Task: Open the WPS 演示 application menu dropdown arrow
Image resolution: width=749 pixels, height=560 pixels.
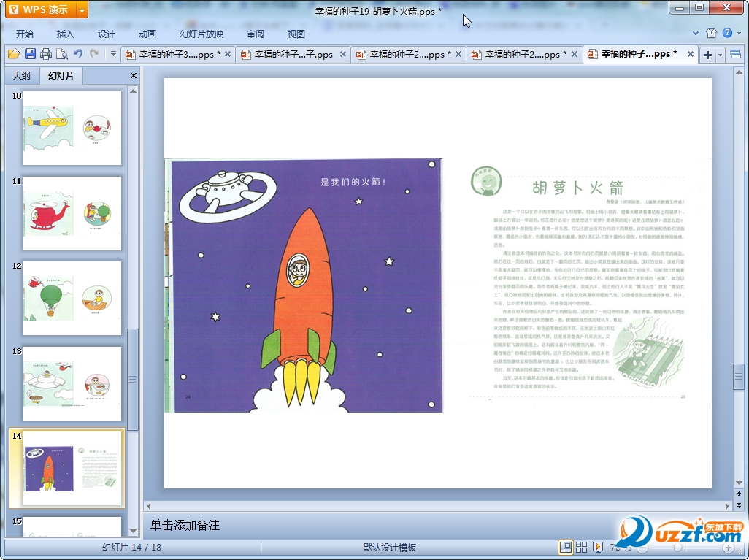Action: 82,9
